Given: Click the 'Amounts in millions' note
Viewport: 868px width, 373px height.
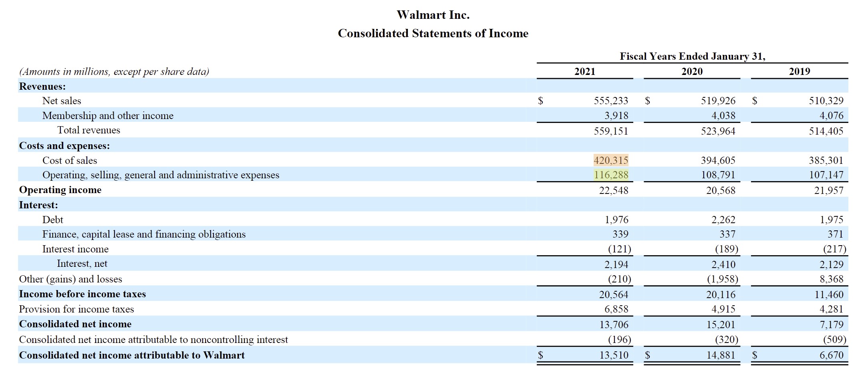Looking at the screenshot, I should 114,72.
